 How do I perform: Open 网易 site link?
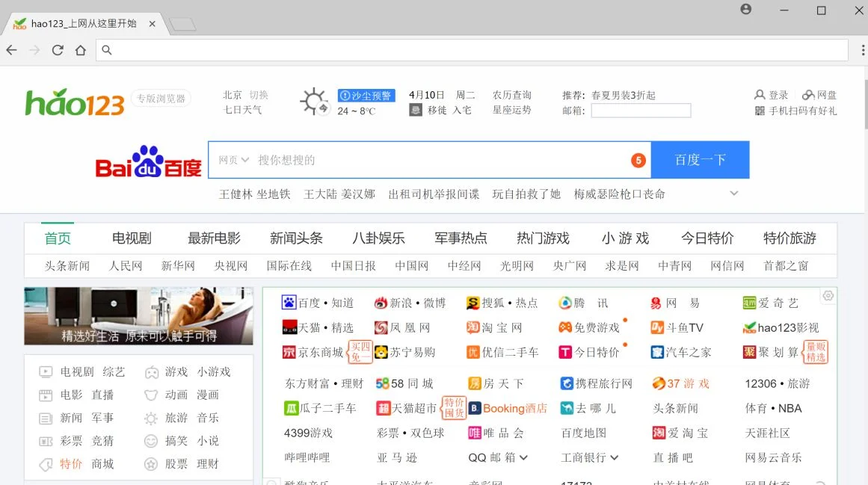click(675, 303)
